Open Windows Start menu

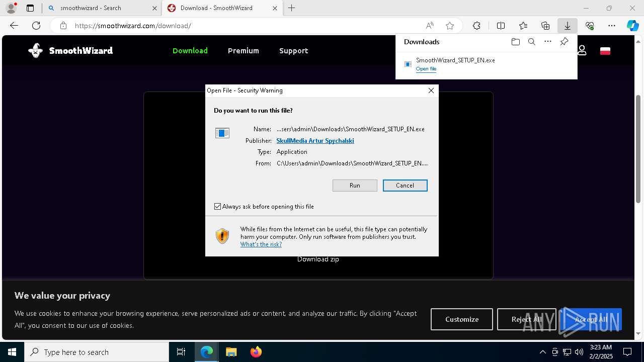click(x=12, y=352)
